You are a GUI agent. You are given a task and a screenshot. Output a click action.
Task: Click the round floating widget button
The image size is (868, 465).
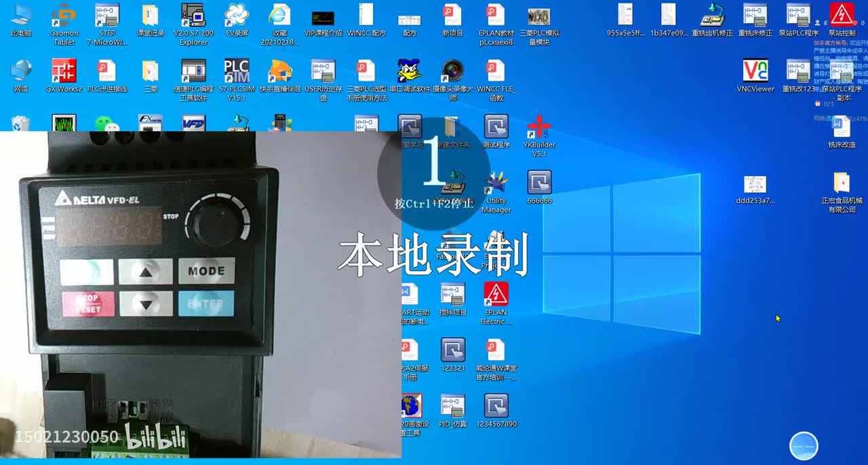(804, 446)
